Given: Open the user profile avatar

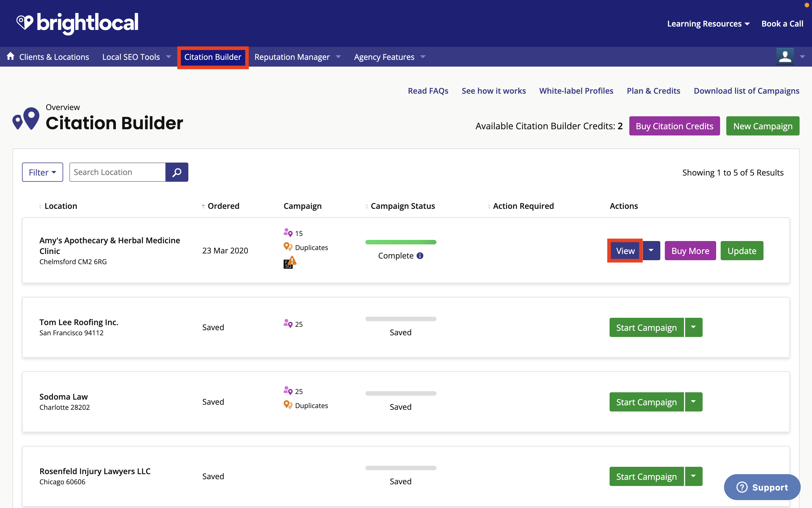Looking at the screenshot, I should click(x=785, y=56).
